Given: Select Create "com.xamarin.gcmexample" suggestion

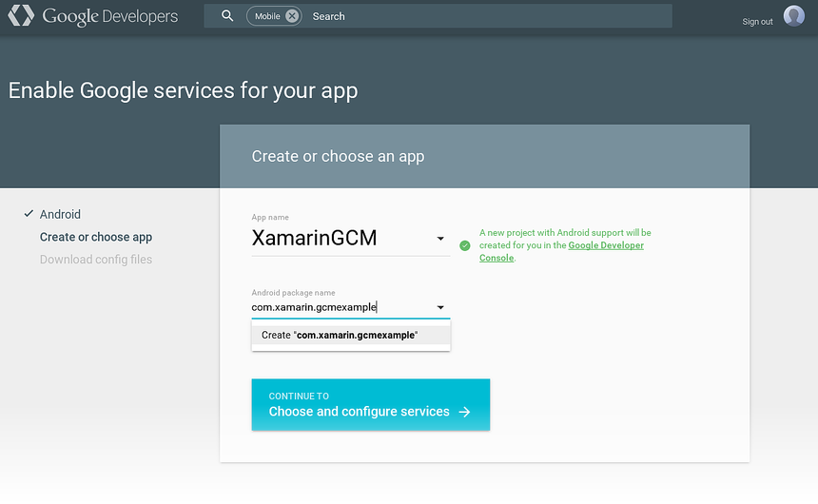Looking at the screenshot, I should (x=351, y=335).
